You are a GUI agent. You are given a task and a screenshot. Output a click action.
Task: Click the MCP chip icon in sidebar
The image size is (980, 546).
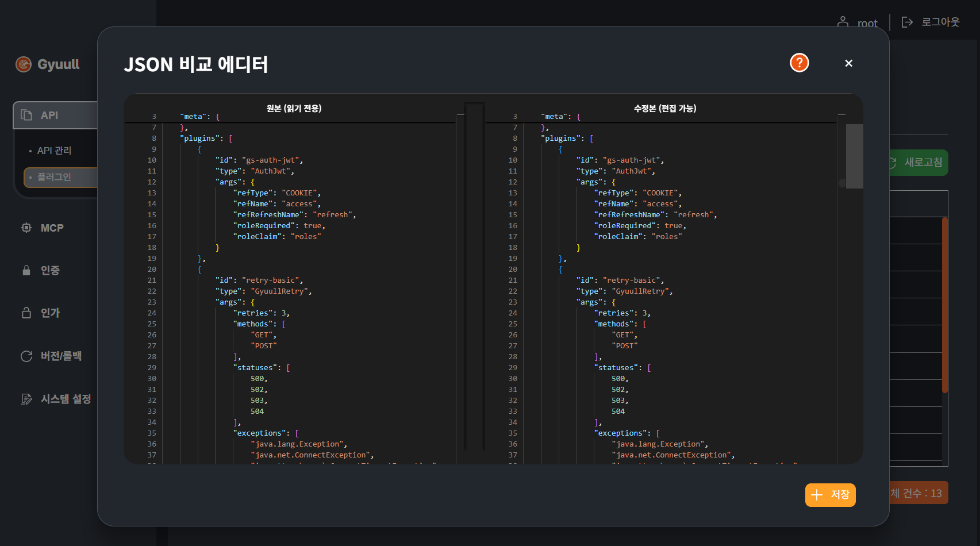tap(26, 228)
